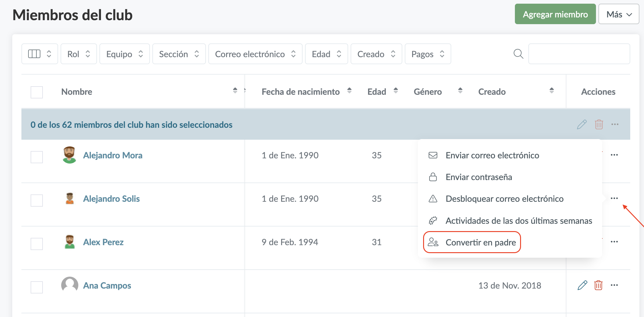This screenshot has width=644, height=317.
Task: Open the Más dropdown menu
Action: click(x=619, y=14)
